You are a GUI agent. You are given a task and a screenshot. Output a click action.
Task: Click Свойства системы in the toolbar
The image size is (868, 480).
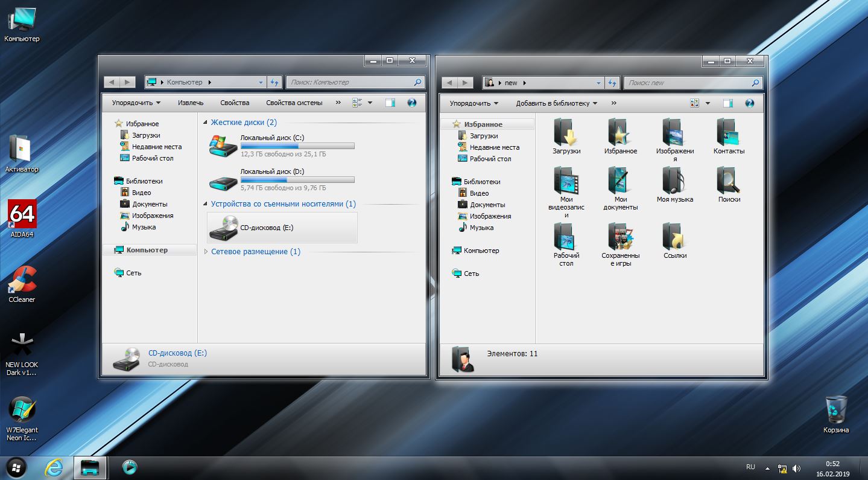point(294,103)
